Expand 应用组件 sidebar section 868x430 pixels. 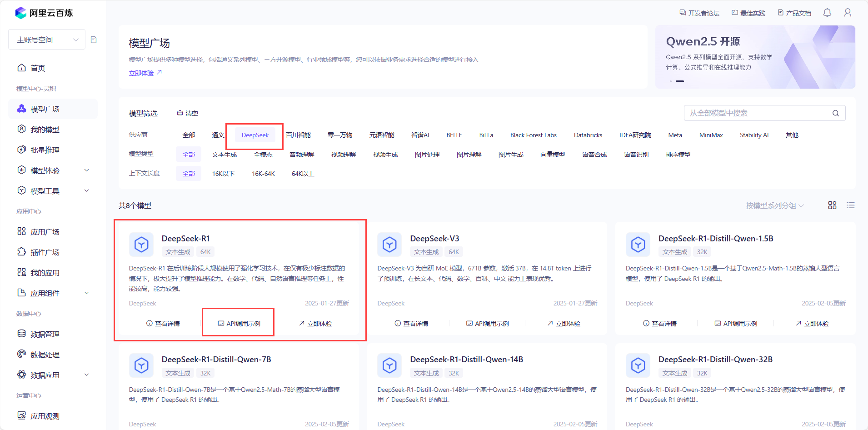(x=53, y=293)
